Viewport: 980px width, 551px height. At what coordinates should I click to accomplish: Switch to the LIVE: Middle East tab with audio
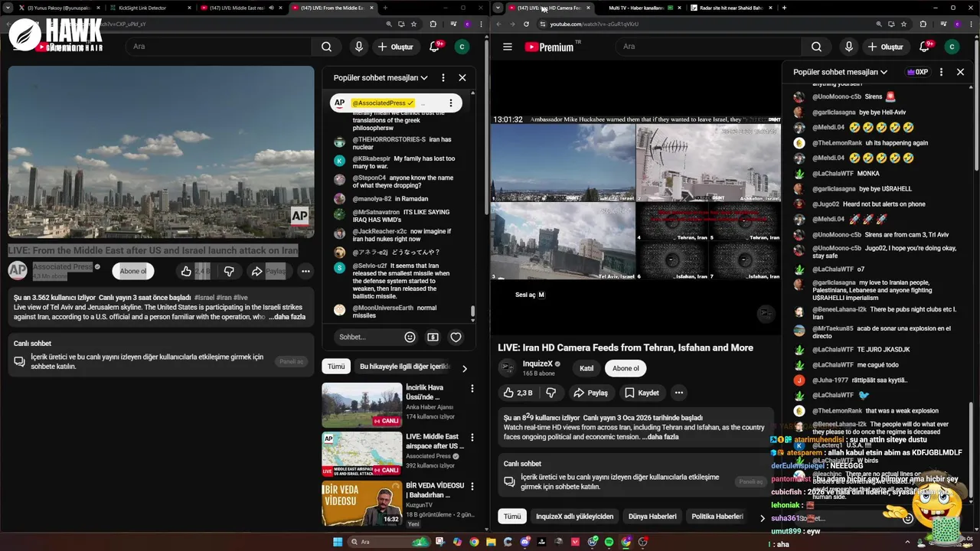pos(240,8)
